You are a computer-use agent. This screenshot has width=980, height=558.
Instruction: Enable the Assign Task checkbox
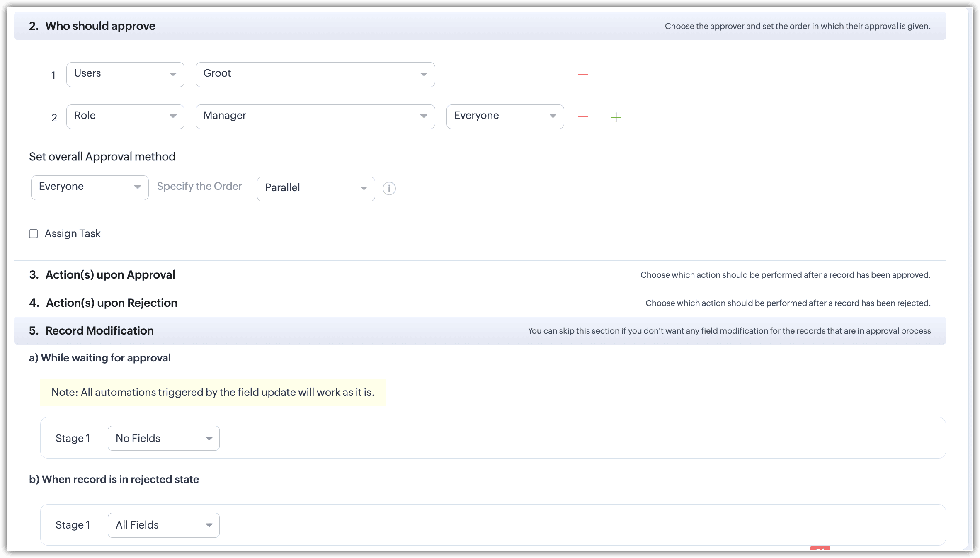(x=34, y=234)
